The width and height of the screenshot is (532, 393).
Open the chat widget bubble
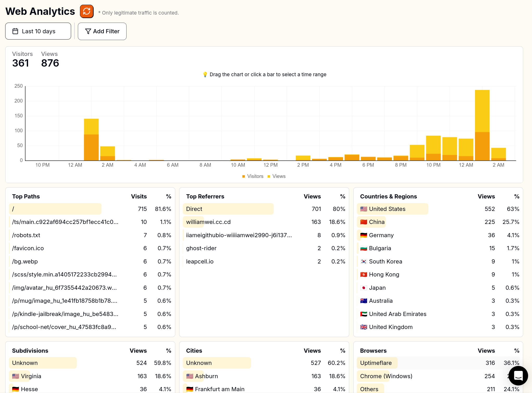coord(518,376)
